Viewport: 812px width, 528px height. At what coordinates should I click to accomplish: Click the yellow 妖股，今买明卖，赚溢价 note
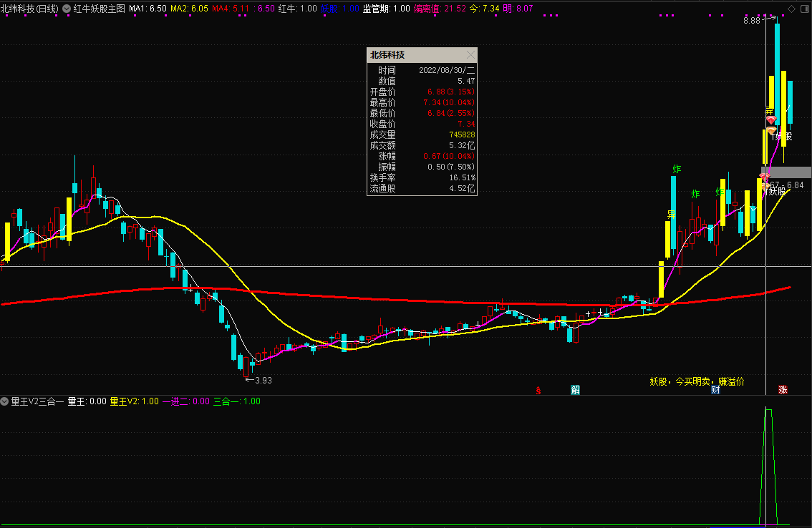pyautogui.click(x=697, y=381)
